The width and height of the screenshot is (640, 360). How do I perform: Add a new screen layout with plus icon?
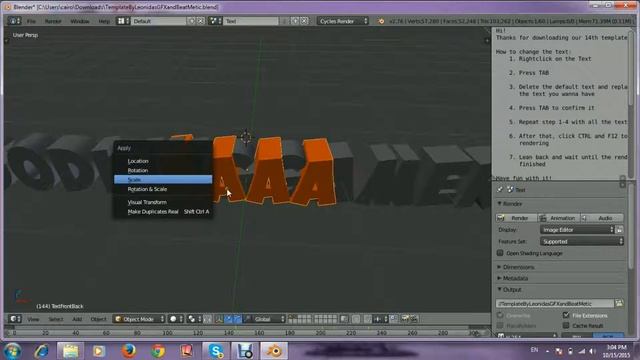pos(191,21)
